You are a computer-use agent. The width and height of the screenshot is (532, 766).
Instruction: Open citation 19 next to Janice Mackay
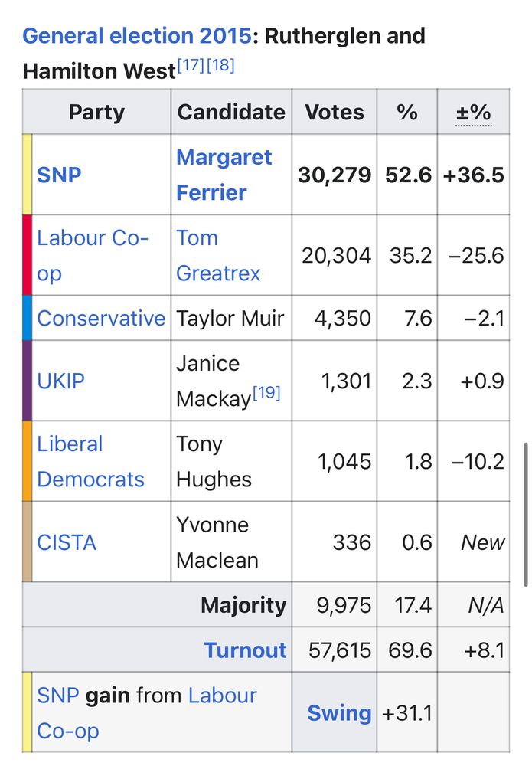[266, 394]
